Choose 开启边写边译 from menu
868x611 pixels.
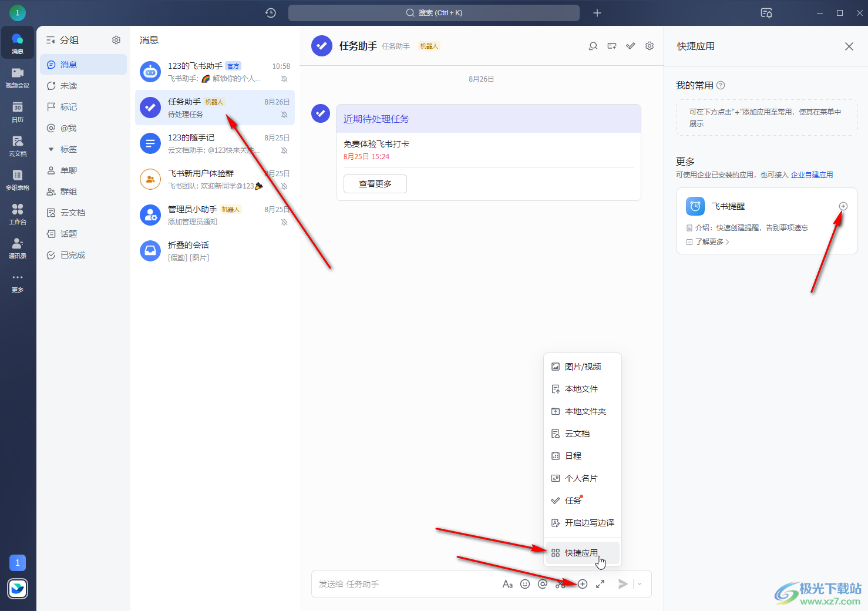[583, 523]
